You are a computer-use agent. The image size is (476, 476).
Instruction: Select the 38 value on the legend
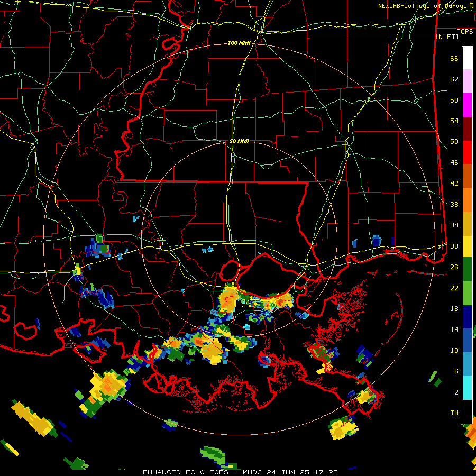(x=454, y=204)
